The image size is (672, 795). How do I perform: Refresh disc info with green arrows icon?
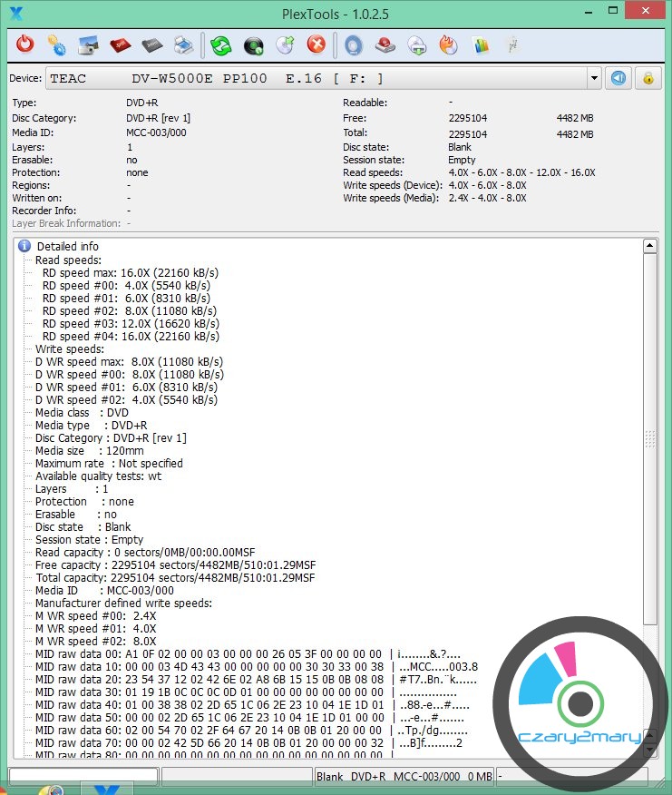click(x=220, y=44)
